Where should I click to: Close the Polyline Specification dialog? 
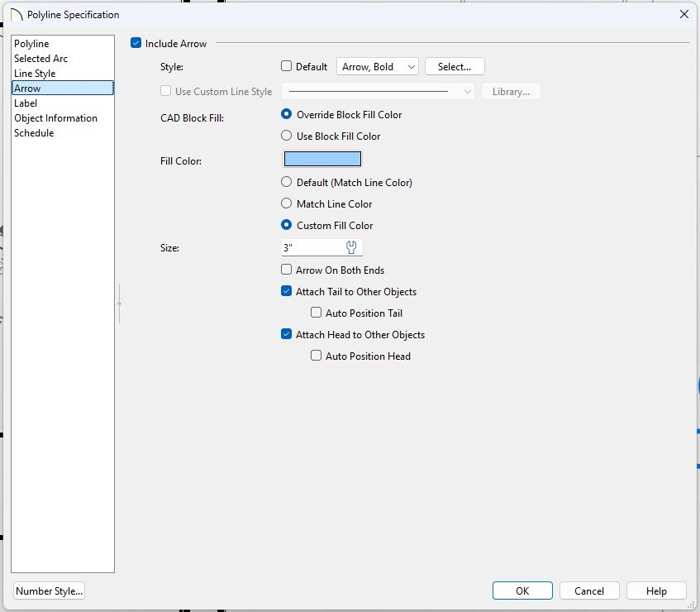click(683, 14)
